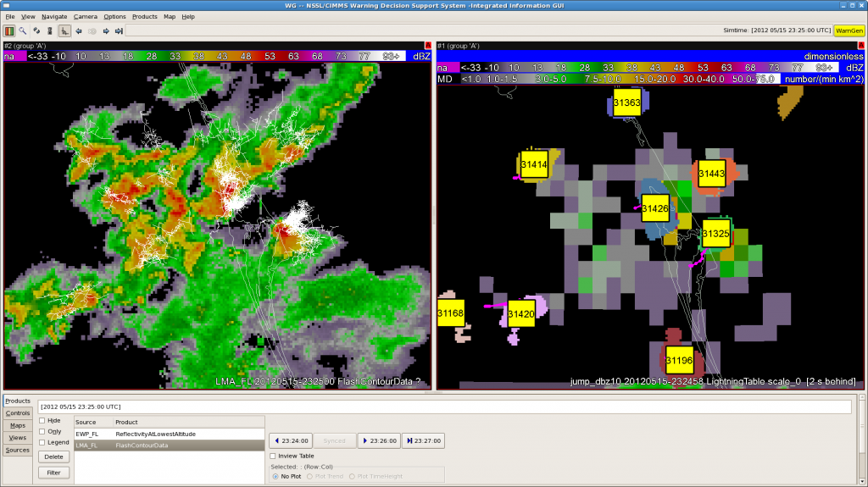
Task: Activate the axes readout tool icon
Action: [x=64, y=30]
